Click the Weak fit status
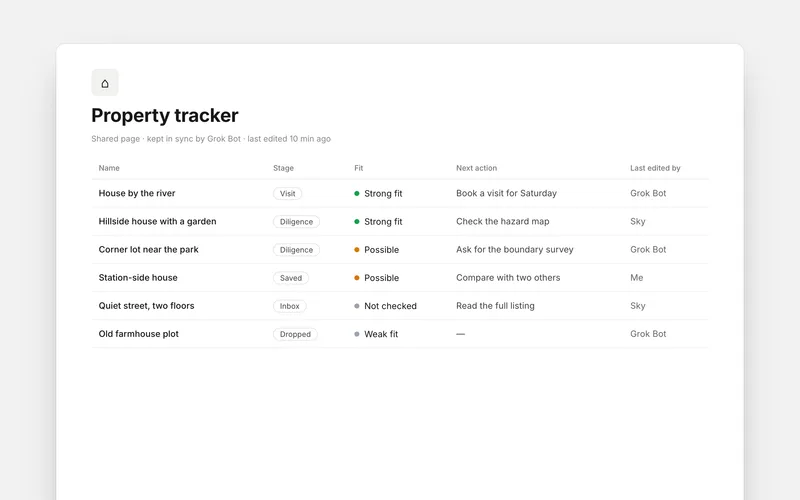The width and height of the screenshot is (800, 500). [376, 334]
